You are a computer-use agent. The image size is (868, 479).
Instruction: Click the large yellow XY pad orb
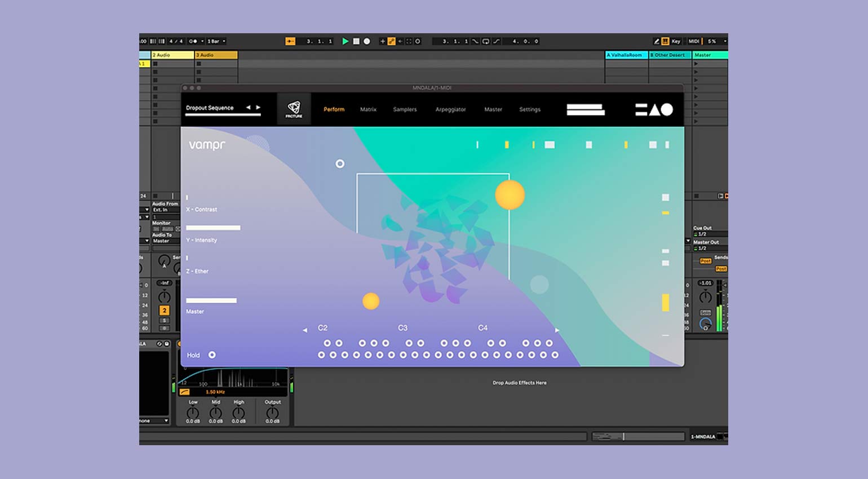[x=510, y=195]
